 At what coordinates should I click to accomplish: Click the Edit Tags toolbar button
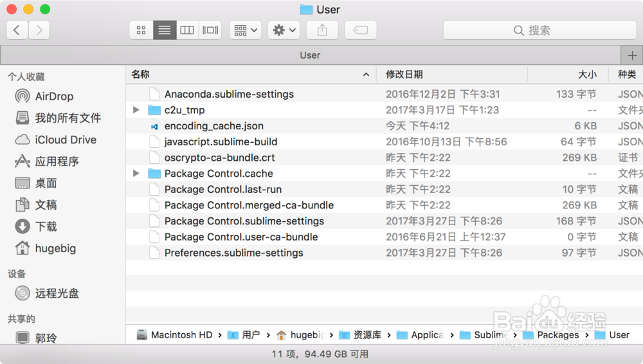pos(361,30)
